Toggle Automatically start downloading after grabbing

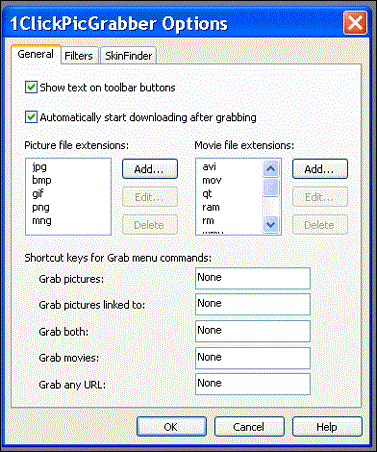pyautogui.click(x=31, y=117)
